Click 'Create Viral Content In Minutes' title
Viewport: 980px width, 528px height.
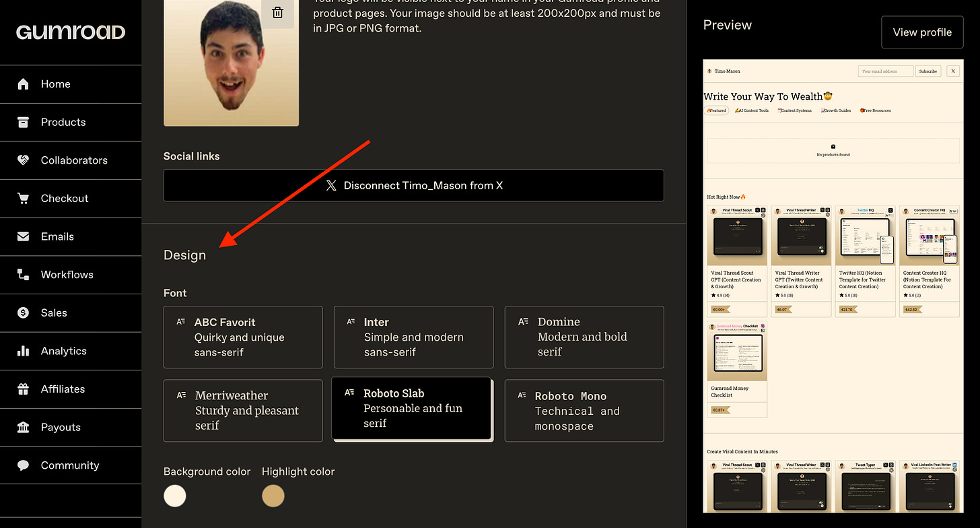(742, 452)
